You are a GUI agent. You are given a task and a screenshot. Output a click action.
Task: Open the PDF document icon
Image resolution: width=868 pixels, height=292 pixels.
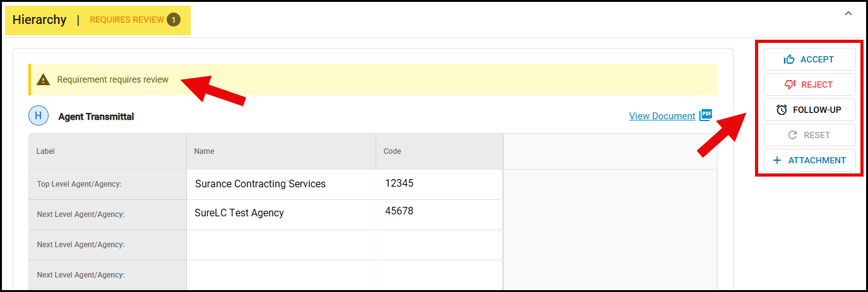coord(706,115)
